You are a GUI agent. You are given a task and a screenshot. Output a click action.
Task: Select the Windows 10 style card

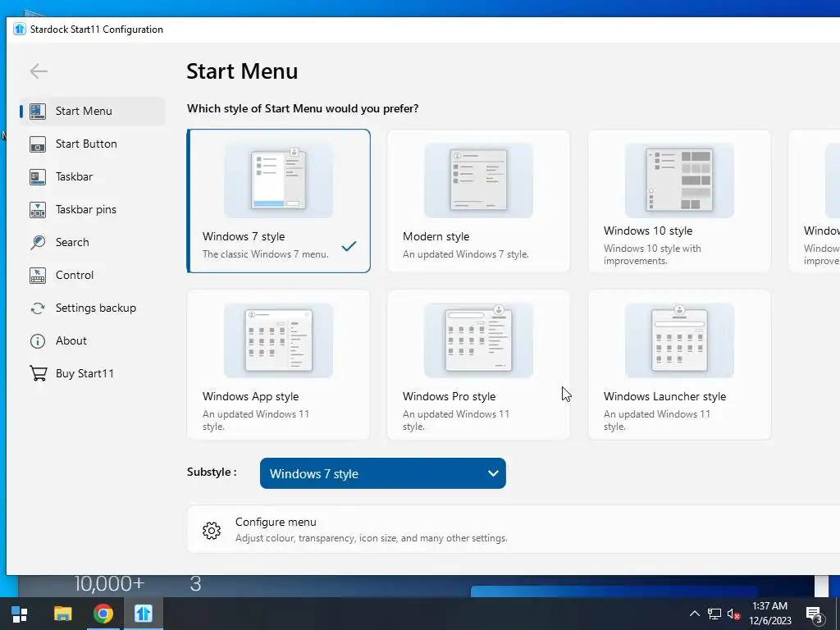679,201
